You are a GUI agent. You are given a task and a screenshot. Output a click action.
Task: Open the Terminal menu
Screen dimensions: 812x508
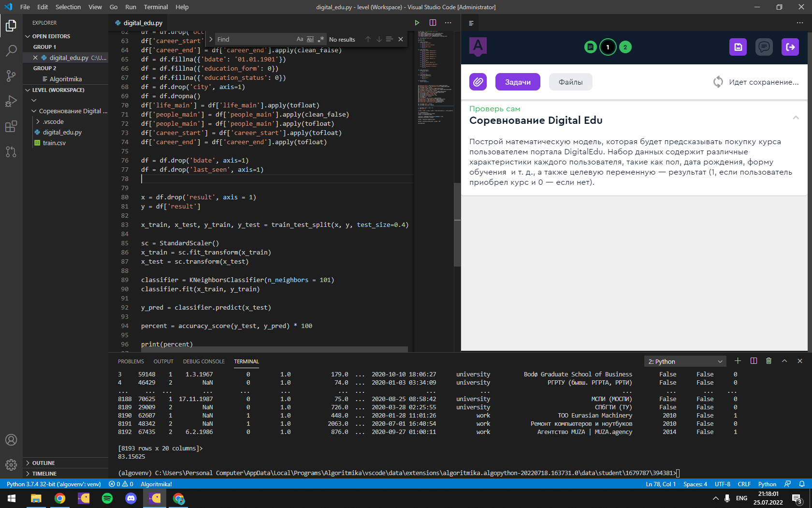pos(155,7)
